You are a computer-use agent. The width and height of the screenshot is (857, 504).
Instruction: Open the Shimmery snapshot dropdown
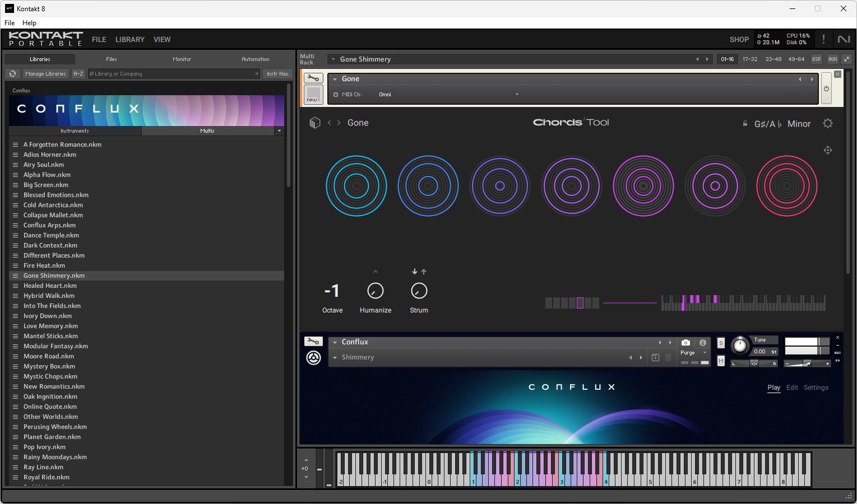pyautogui.click(x=335, y=357)
